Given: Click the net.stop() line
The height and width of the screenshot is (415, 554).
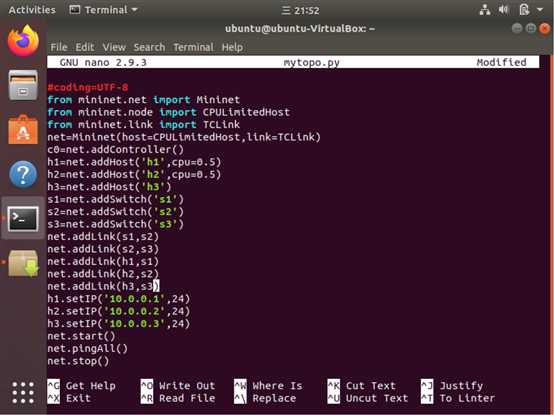Looking at the screenshot, I should point(78,361).
